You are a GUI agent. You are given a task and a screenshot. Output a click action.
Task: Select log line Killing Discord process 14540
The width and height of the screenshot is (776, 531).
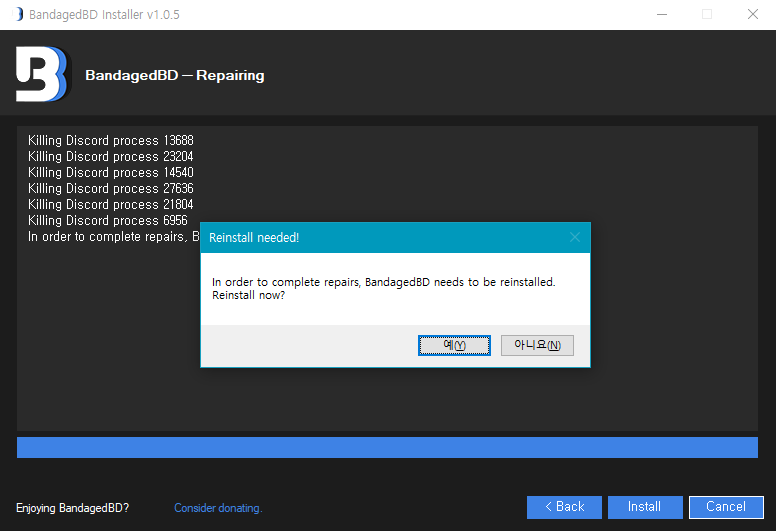[x=111, y=172]
